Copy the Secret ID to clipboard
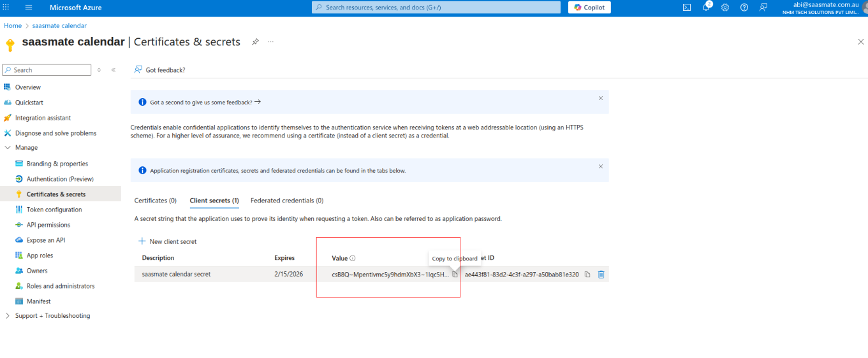 tap(587, 275)
